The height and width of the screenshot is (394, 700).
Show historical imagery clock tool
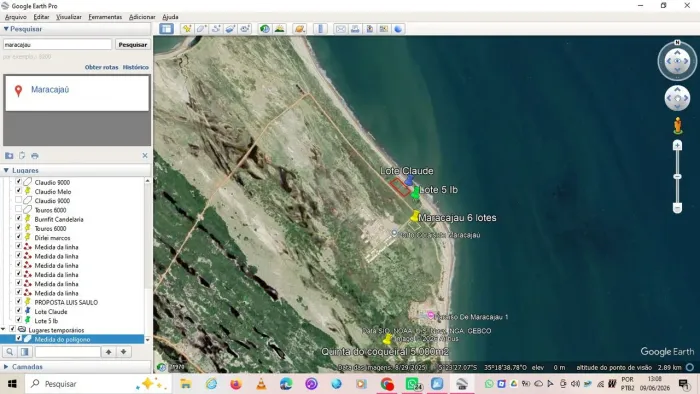(265, 29)
